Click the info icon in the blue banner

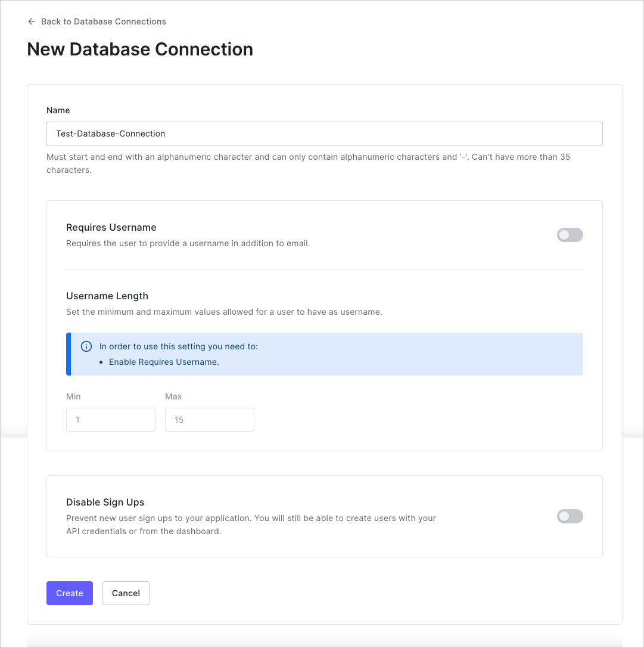pos(86,346)
